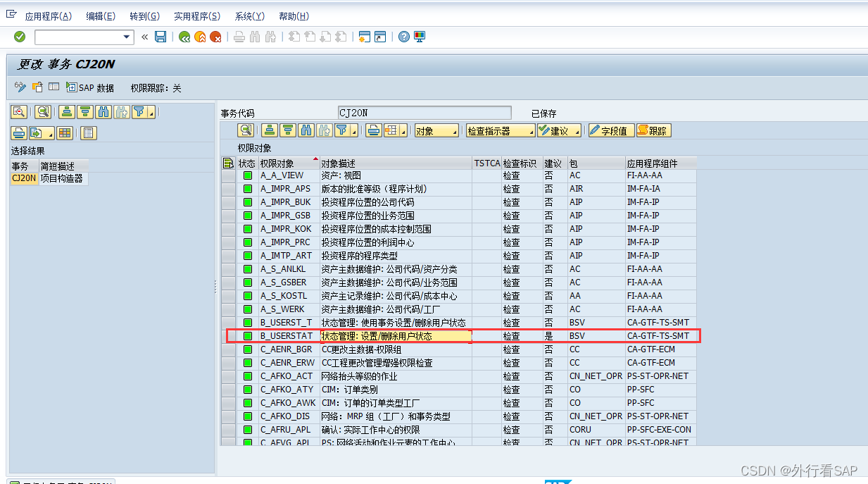This screenshot has width=868, height=484.
Task: Click the green Enter checkmark icon
Action: pos(20,37)
